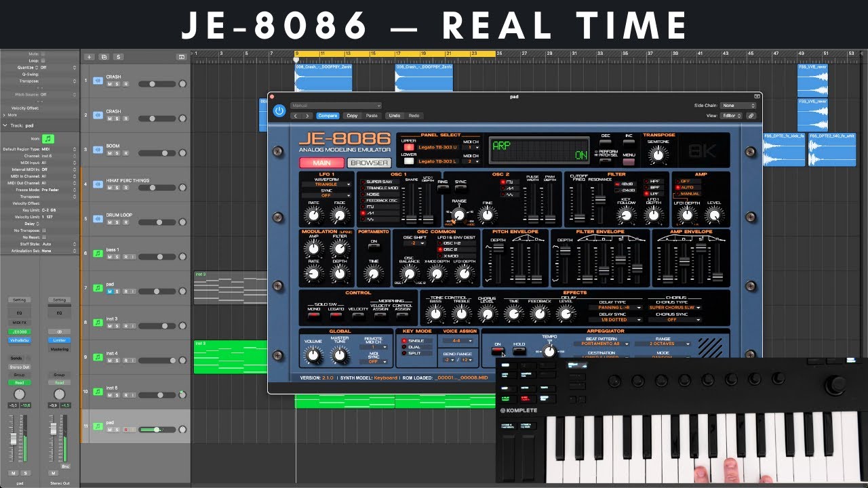The height and width of the screenshot is (488, 868).
Task: Enable the RING modulation button
Action: click(x=442, y=188)
